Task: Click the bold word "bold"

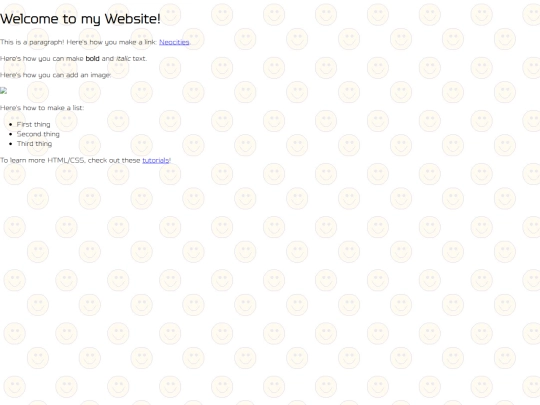Action: [92, 59]
